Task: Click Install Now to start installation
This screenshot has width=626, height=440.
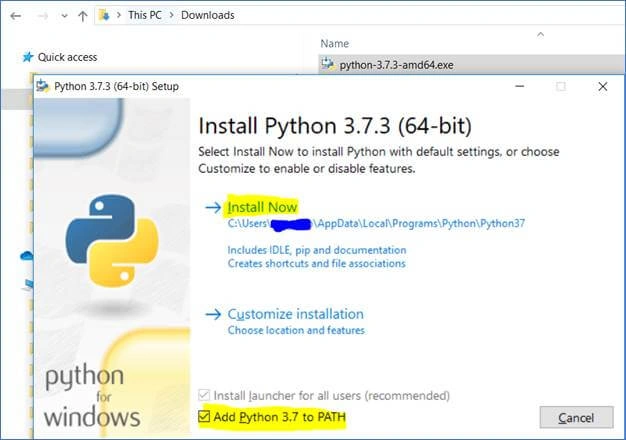Action: [x=262, y=207]
